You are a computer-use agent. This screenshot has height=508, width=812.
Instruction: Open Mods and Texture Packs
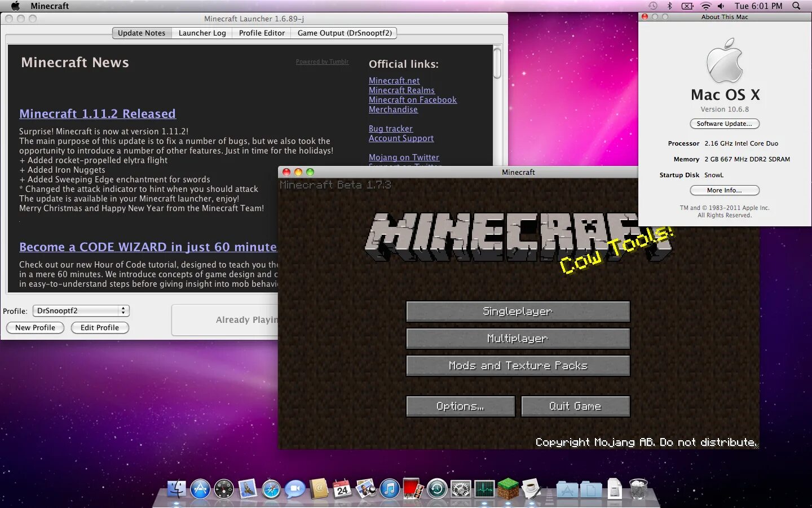(518, 365)
